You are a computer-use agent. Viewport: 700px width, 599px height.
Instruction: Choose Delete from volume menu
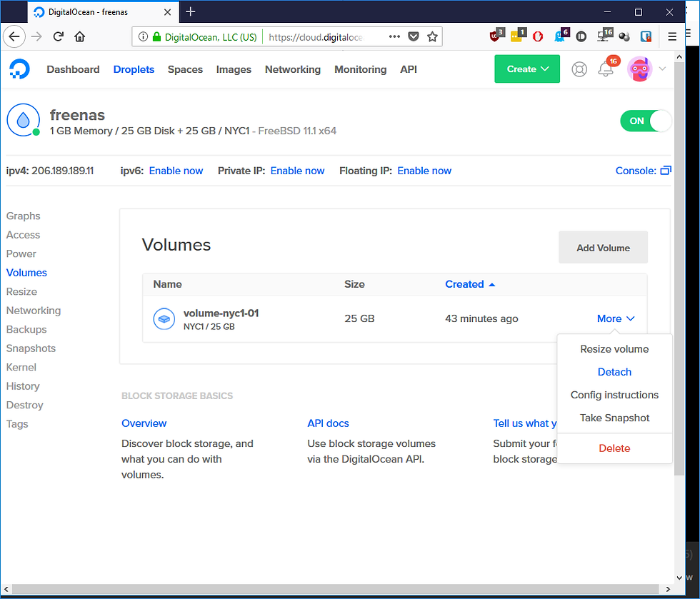(x=614, y=448)
